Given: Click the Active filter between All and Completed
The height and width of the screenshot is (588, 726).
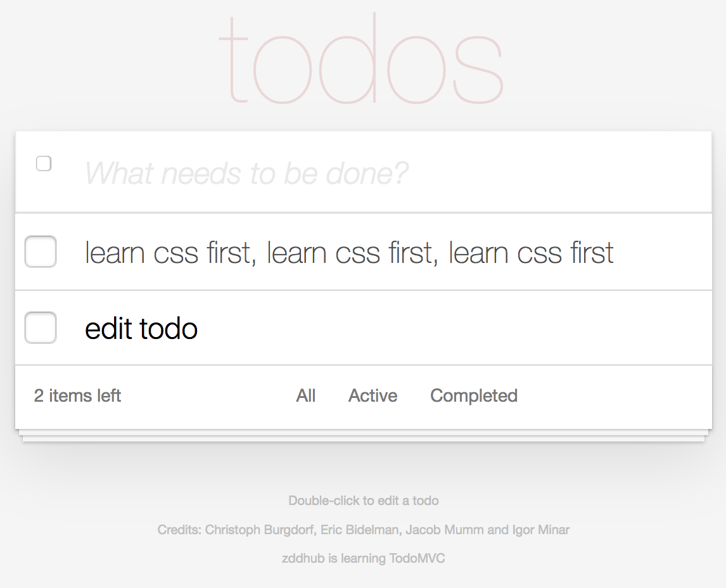Looking at the screenshot, I should pyautogui.click(x=373, y=395).
